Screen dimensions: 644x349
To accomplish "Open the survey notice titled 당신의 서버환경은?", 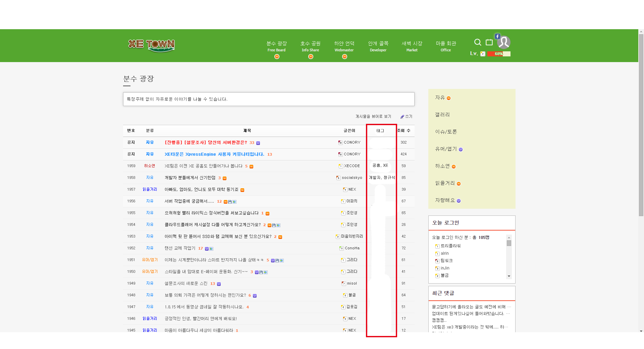I will [x=207, y=142].
